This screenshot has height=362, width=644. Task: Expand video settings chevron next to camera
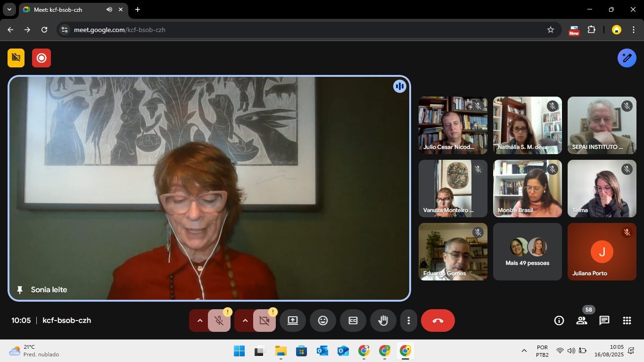(x=245, y=321)
